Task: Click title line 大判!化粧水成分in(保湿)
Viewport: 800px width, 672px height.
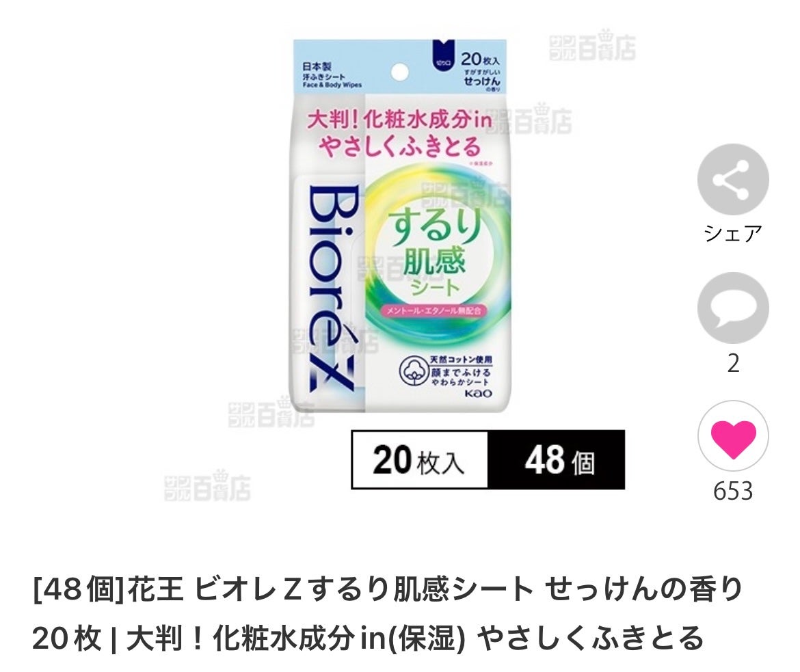Action: click(296, 638)
